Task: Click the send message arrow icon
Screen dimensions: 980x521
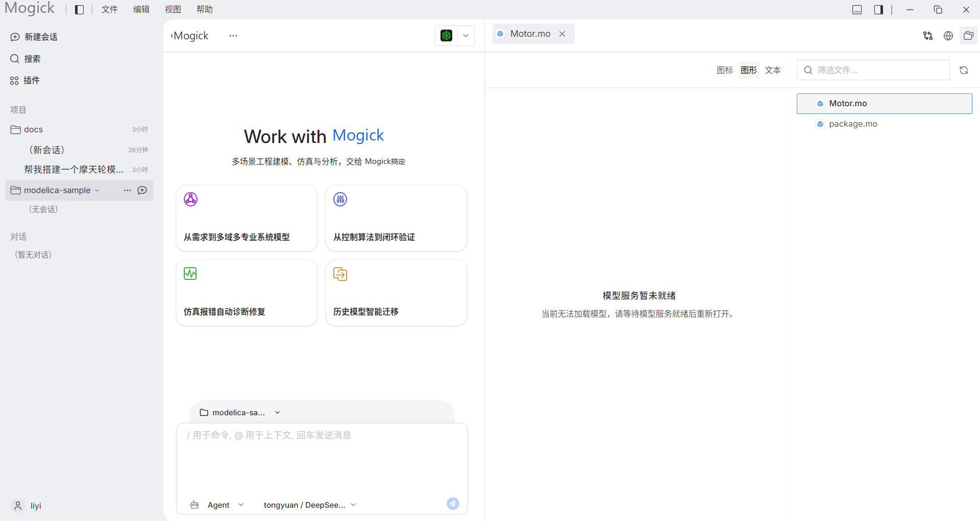Action: coord(453,504)
